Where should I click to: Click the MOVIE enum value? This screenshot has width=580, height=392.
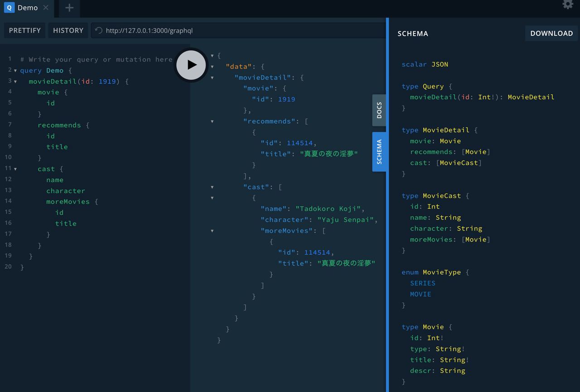pyautogui.click(x=420, y=294)
